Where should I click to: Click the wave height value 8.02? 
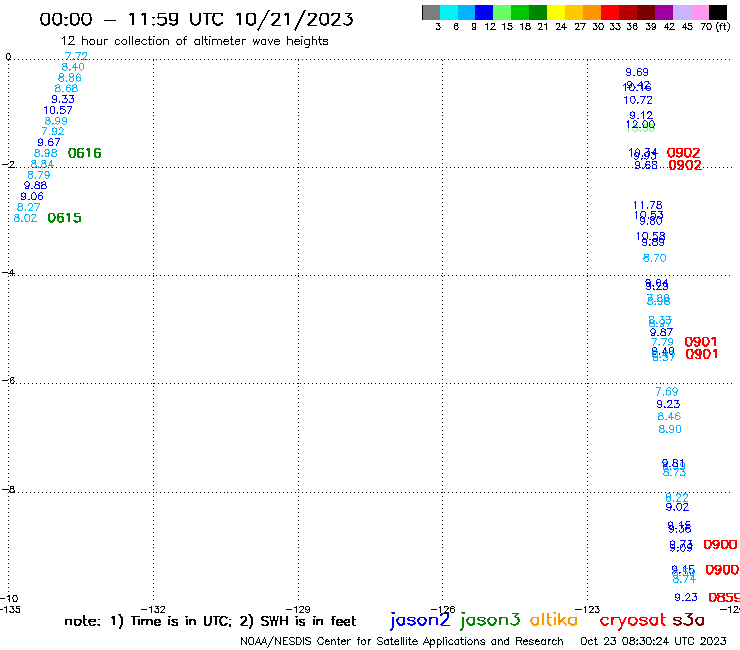[25, 218]
